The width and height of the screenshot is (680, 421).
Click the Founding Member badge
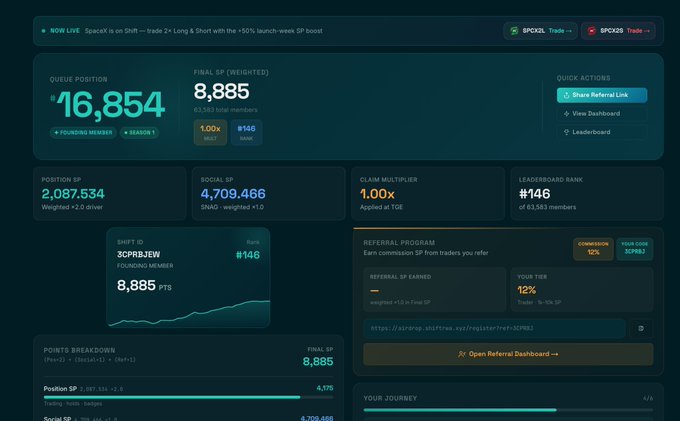coord(83,133)
